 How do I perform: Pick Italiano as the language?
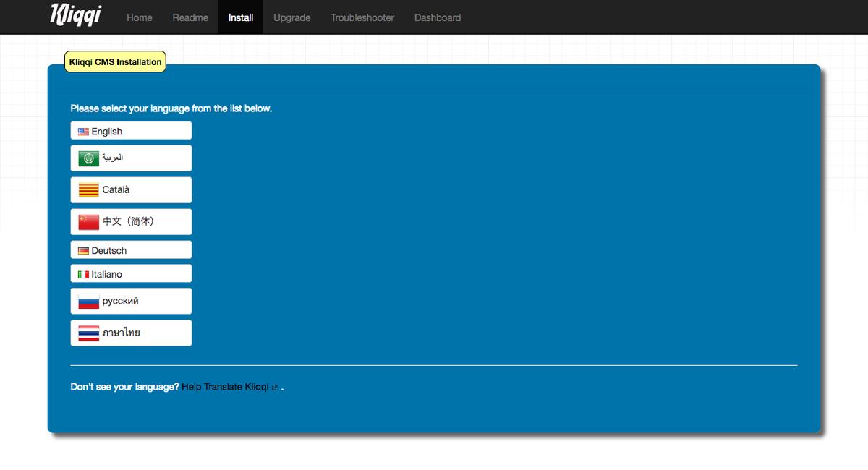[131, 274]
